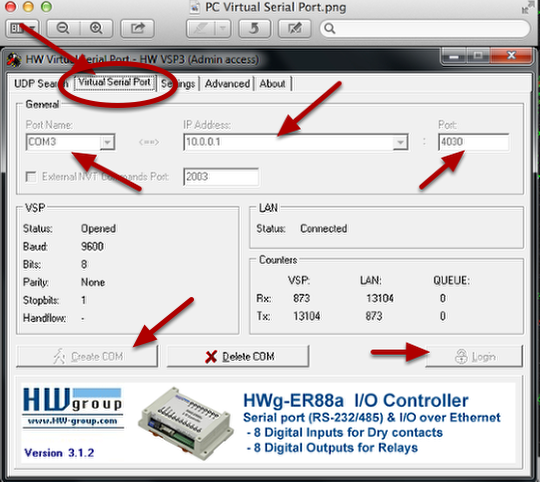Click the PC Virtual Serial Port.png title icon
This screenshot has width=540, height=482.
(x=195, y=8)
